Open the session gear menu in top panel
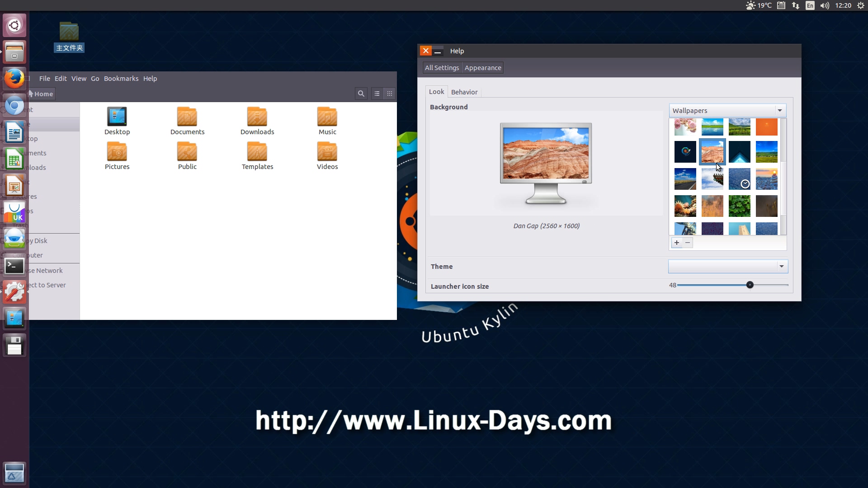Viewport: 868px width, 488px height. point(861,5)
